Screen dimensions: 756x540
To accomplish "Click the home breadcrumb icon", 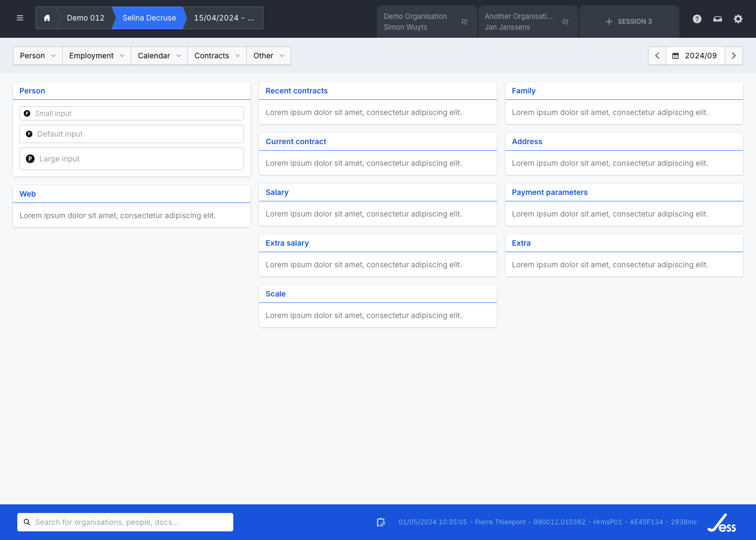I will point(47,18).
